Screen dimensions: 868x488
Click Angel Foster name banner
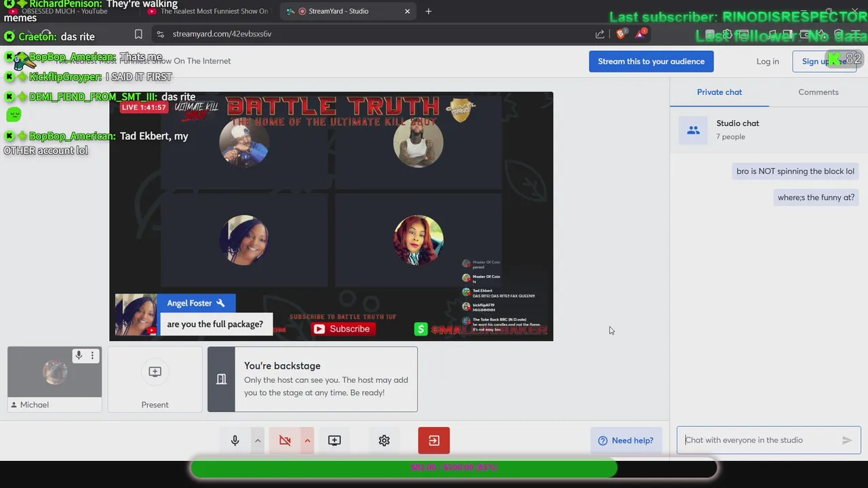click(x=197, y=303)
